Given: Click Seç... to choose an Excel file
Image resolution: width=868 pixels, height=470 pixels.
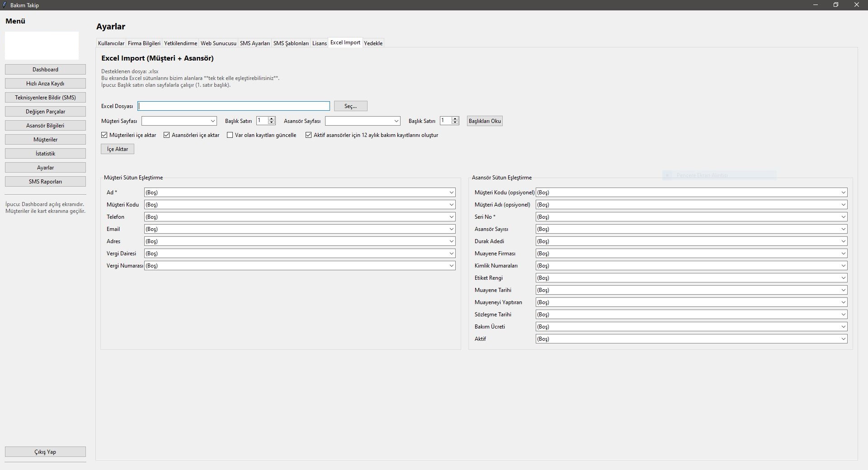Looking at the screenshot, I should pos(350,106).
